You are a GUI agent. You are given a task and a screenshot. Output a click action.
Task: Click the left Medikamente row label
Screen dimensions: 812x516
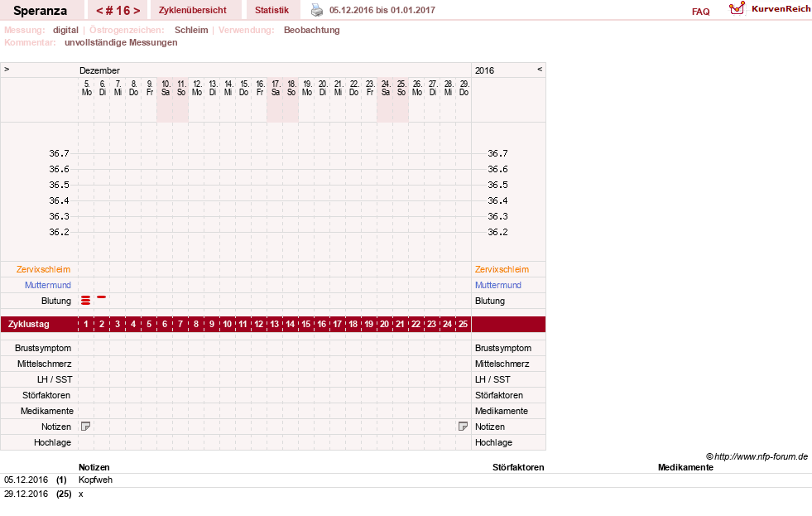[x=47, y=411]
